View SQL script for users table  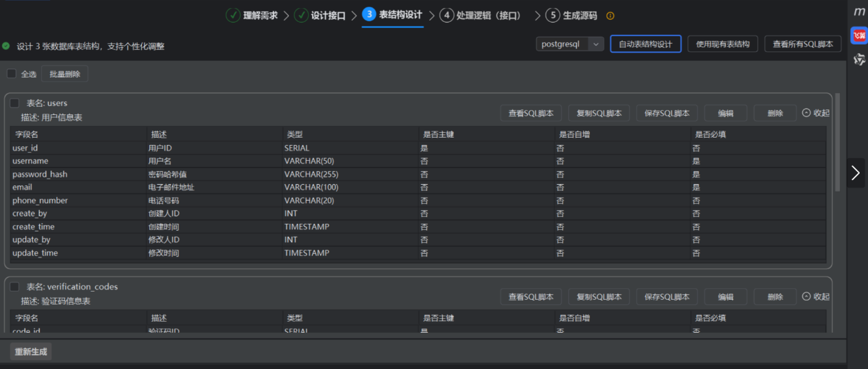[x=531, y=114]
